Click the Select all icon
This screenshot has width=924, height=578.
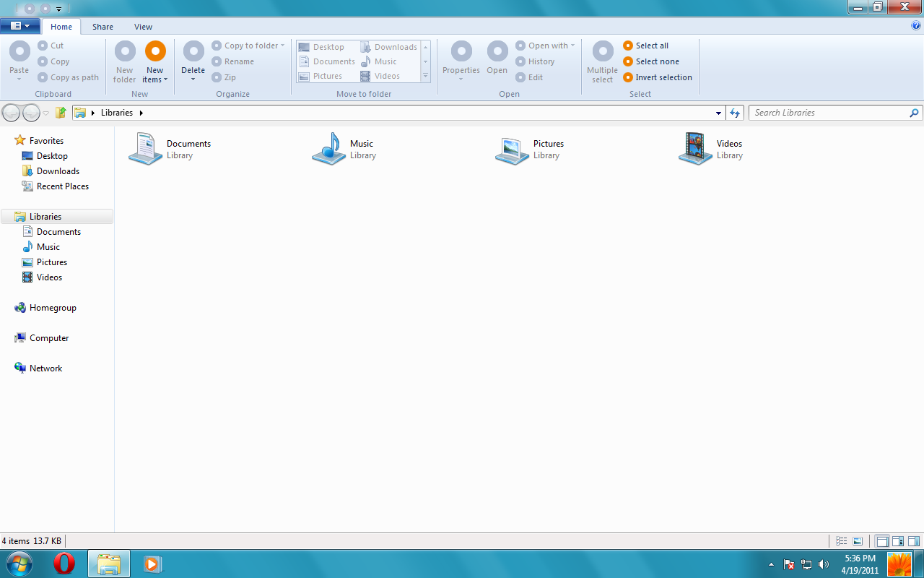628,46
